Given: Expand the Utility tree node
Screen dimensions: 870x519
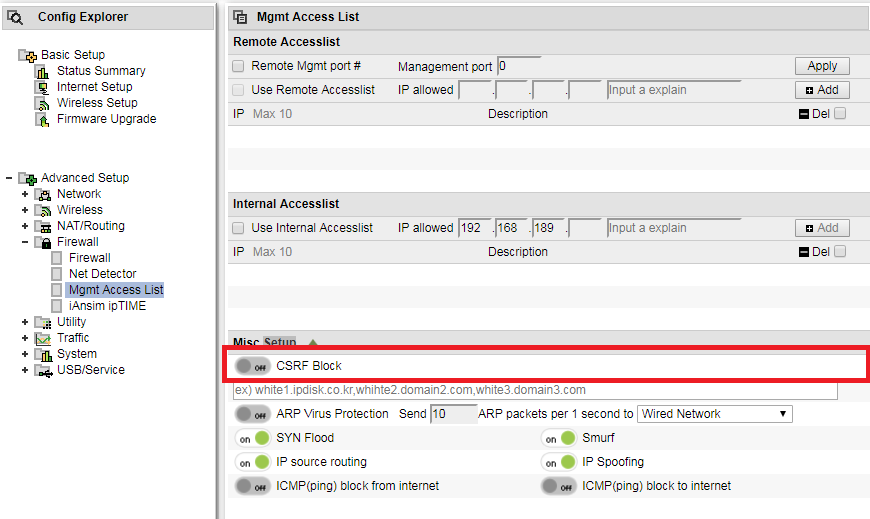Looking at the screenshot, I should click(x=25, y=323).
